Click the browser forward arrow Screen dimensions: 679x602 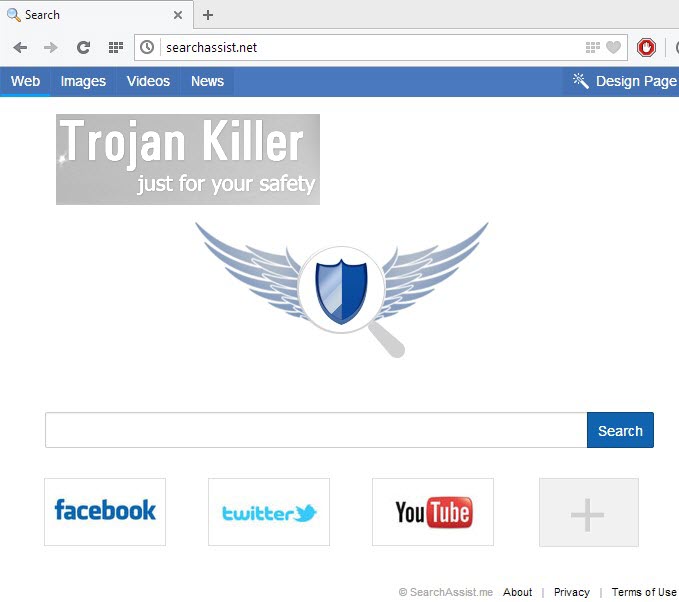[x=51, y=47]
